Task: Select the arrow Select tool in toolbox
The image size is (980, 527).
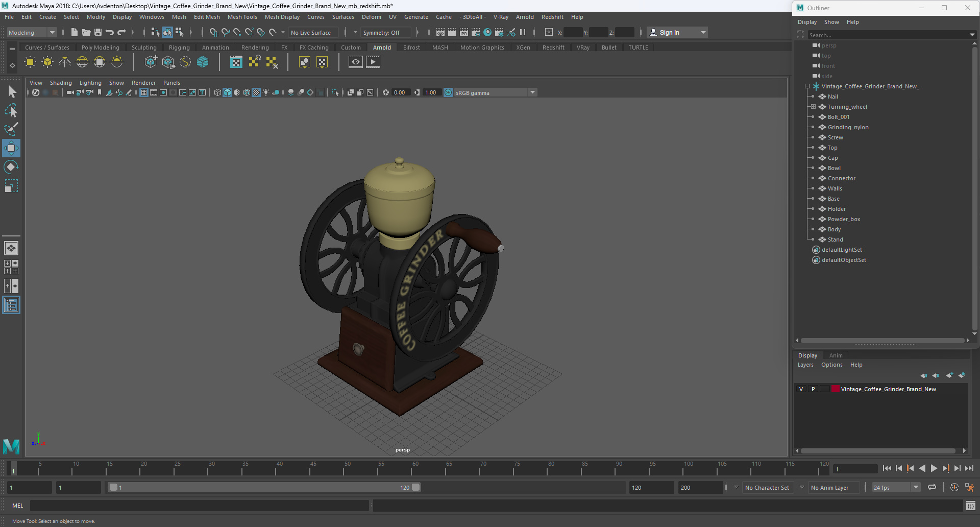Action: pos(11,92)
